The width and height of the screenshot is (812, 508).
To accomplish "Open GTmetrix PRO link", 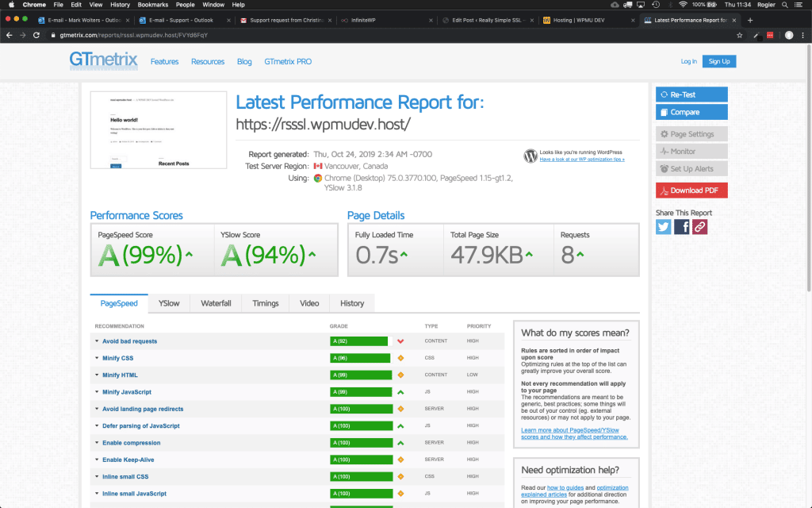I will click(288, 61).
